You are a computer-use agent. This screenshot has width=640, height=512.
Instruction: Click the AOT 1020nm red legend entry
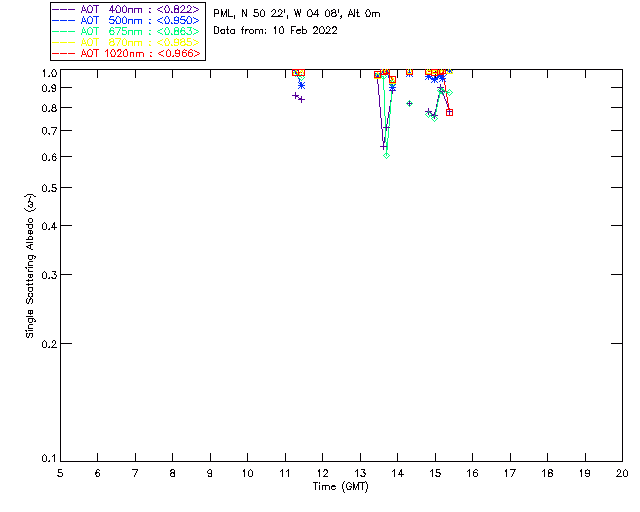point(126,53)
